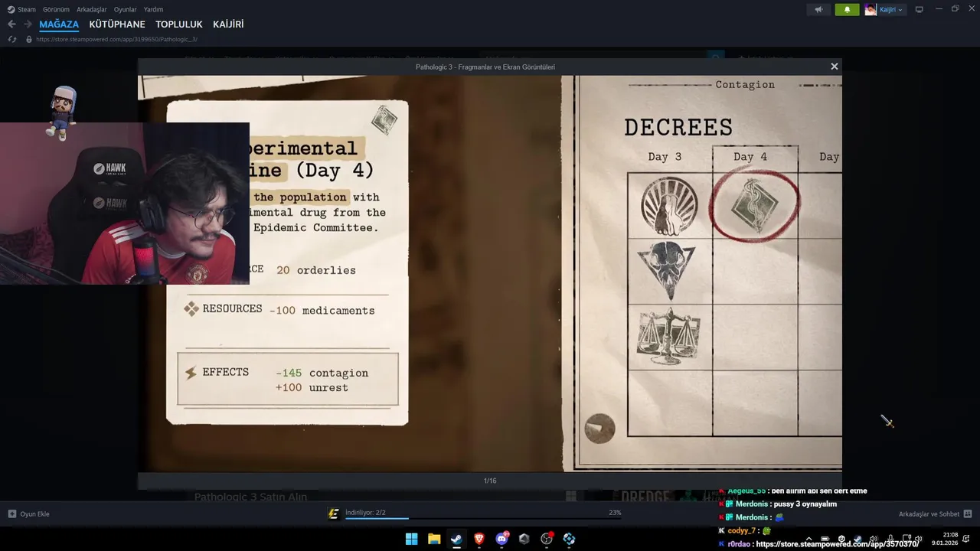Open the Steam menu
The height and width of the screenshot is (551, 980).
coord(21,9)
